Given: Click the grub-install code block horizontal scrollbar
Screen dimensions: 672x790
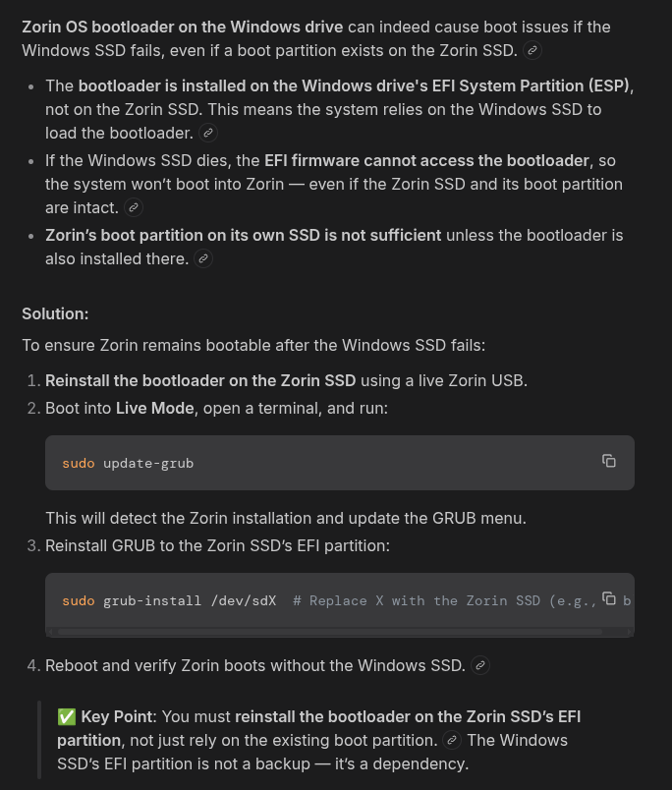Looking at the screenshot, I should pyautogui.click(x=329, y=632).
